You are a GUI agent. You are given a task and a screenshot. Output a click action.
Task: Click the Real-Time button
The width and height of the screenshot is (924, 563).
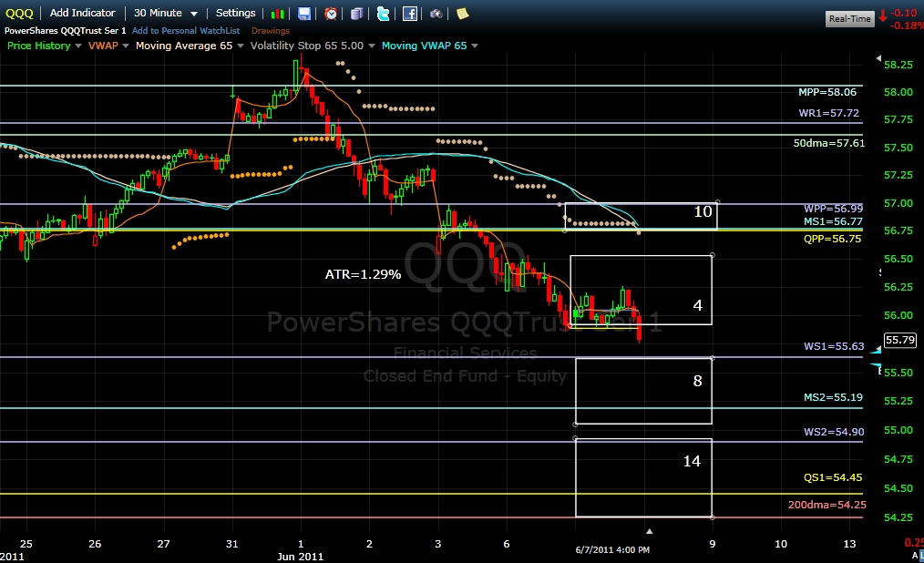[x=850, y=19]
